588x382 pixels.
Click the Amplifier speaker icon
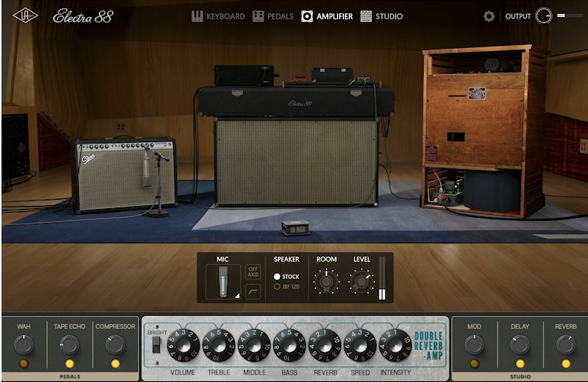tap(307, 16)
